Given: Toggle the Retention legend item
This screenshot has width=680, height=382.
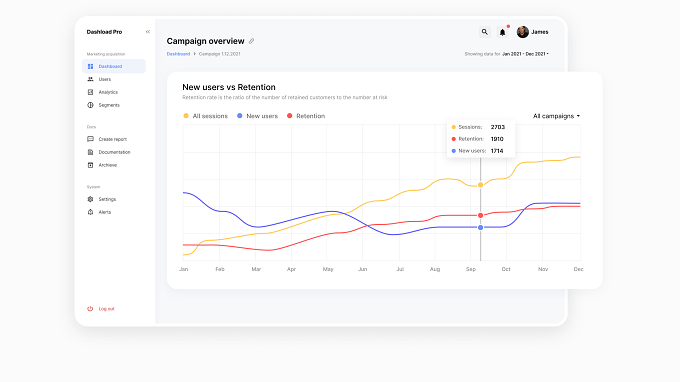Looking at the screenshot, I should click(306, 116).
